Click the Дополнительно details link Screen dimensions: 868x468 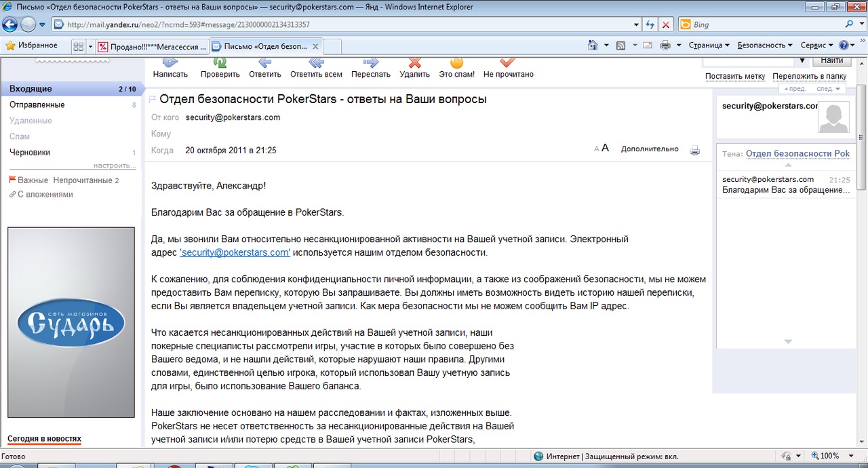coord(650,149)
